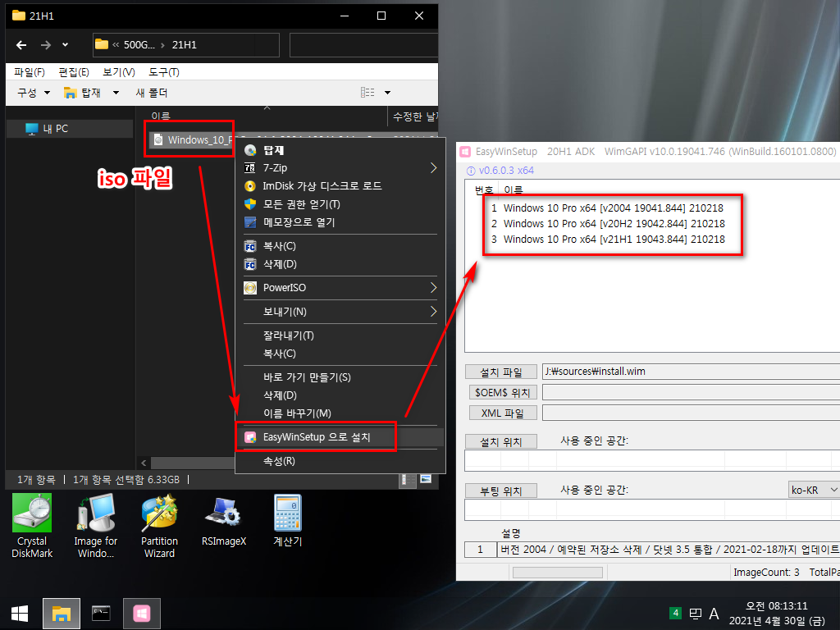The image size is (840, 630).
Task: Click 탑재 toolbar button
Action: (83, 93)
